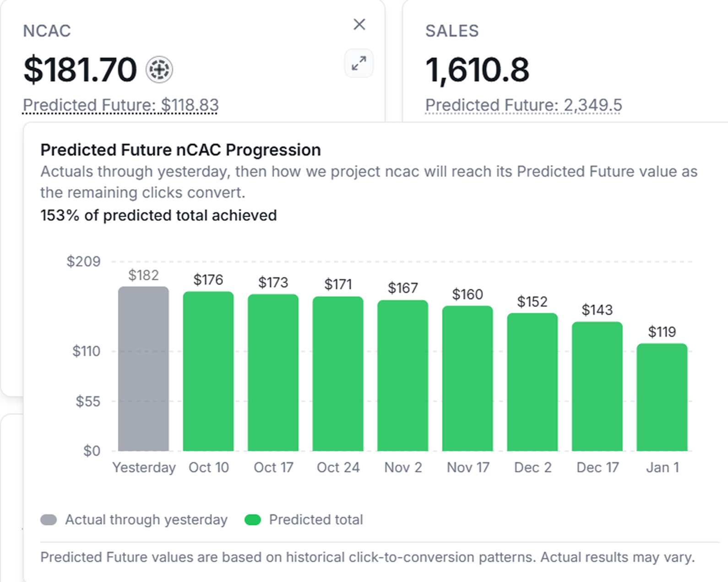Click the Dec 17 bar labeled $143
The width and height of the screenshot is (728, 582).
[x=597, y=386]
